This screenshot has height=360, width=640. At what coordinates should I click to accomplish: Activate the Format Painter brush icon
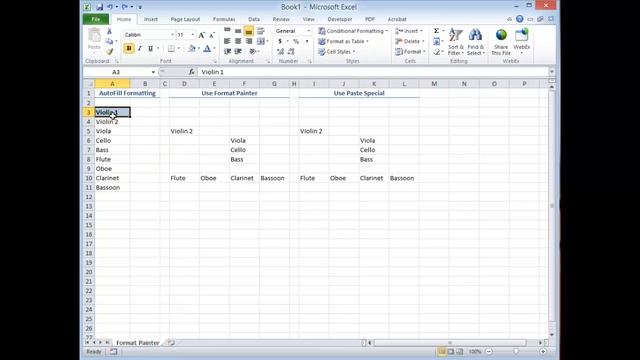109,51
